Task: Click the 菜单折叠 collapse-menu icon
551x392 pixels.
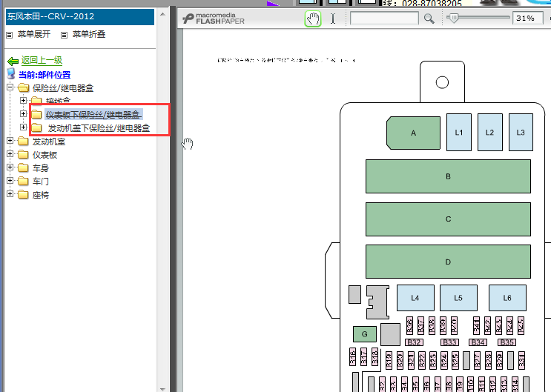Action: [64, 35]
